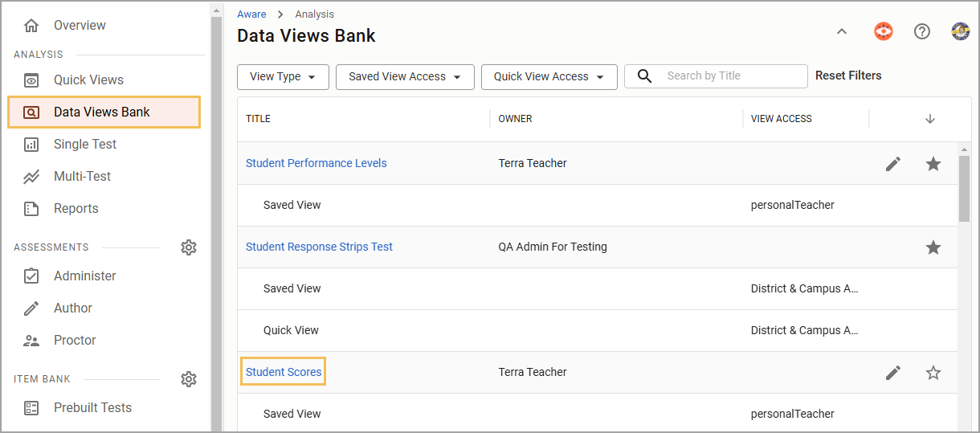Click the search magnifier icon
The width and height of the screenshot is (980, 433).
pos(644,76)
